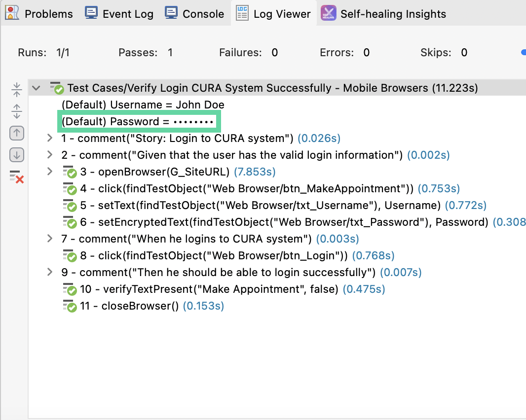Expand step 1 Story comment

[x=50, y=138]
